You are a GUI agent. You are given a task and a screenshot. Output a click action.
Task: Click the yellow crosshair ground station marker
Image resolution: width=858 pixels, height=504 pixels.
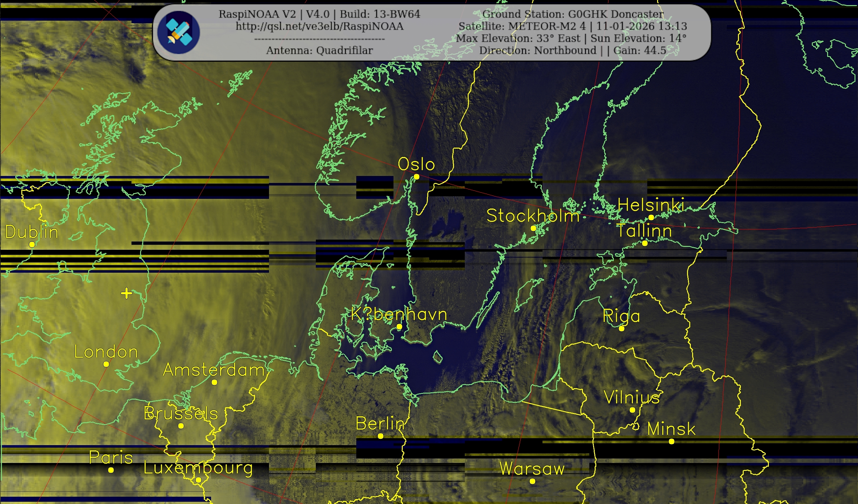(x=126, y=293)
